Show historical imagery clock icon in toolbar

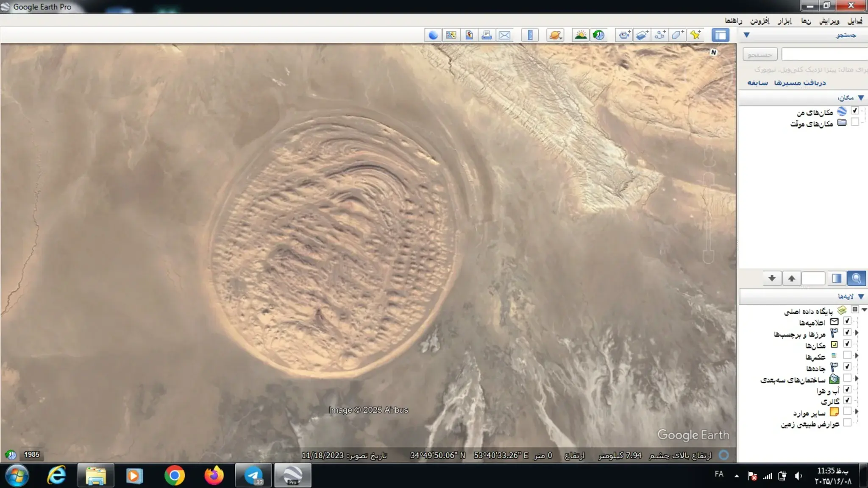[598, 35]
